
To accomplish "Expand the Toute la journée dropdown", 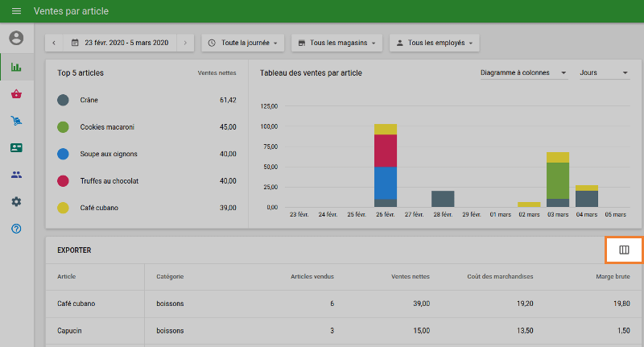I will tap(243, 43).
